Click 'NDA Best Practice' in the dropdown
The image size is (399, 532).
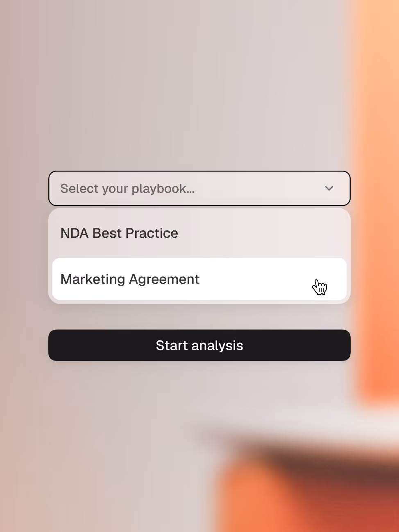tap(119, 233)
